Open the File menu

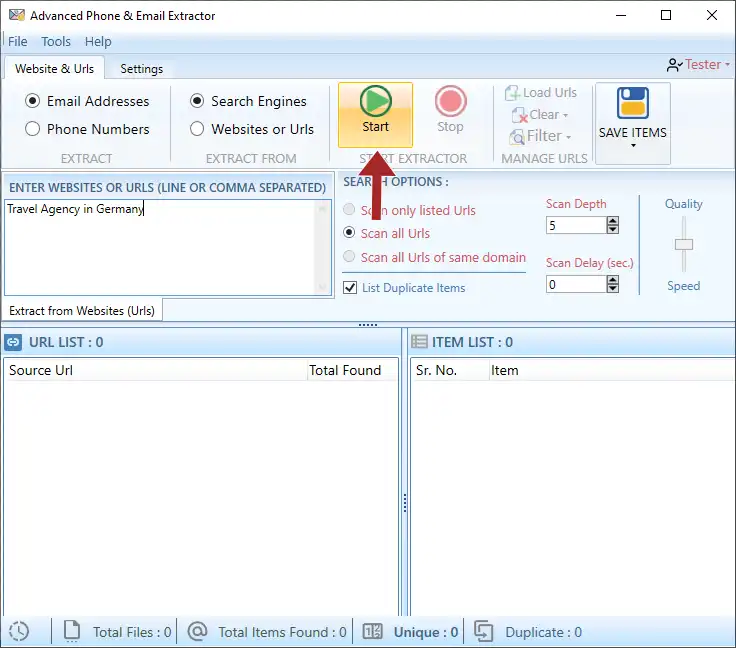(17, 42)
